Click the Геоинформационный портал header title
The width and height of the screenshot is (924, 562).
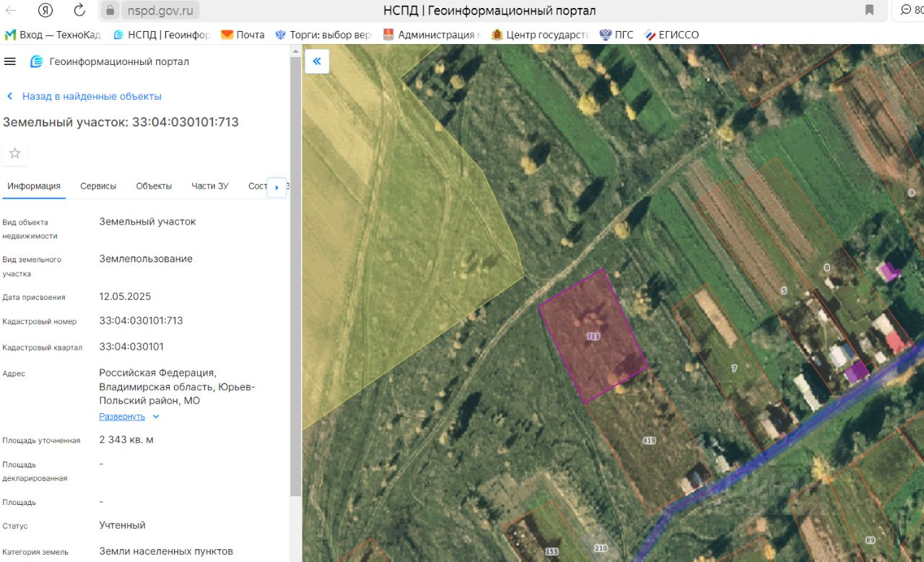[x=119, y=61]
